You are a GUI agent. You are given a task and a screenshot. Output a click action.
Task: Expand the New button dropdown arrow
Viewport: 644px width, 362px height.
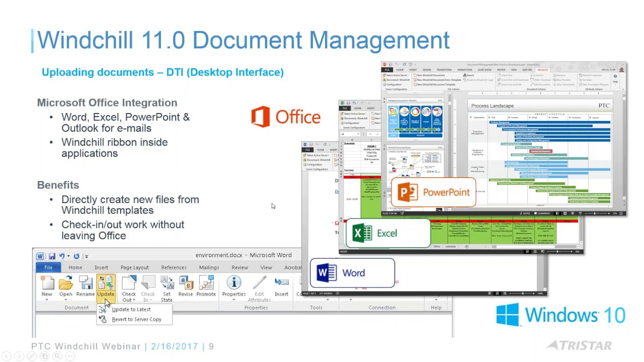click(x=47, y=300)
